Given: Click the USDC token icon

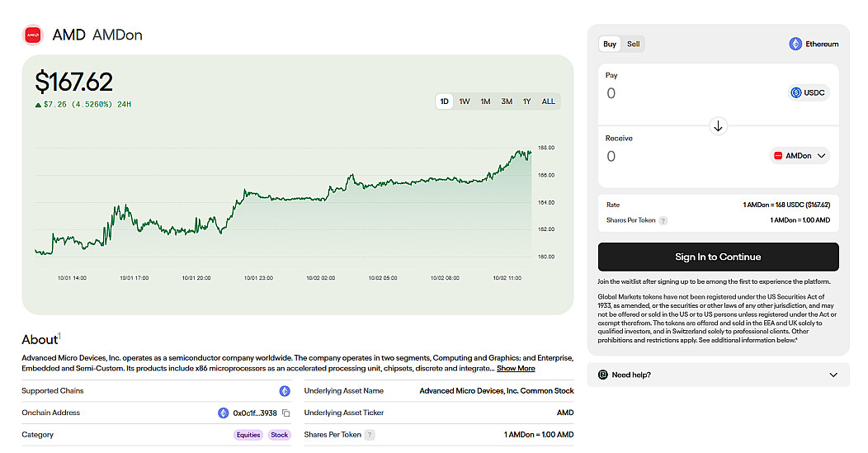Looking at the screenshot, I should click(796, 93).
